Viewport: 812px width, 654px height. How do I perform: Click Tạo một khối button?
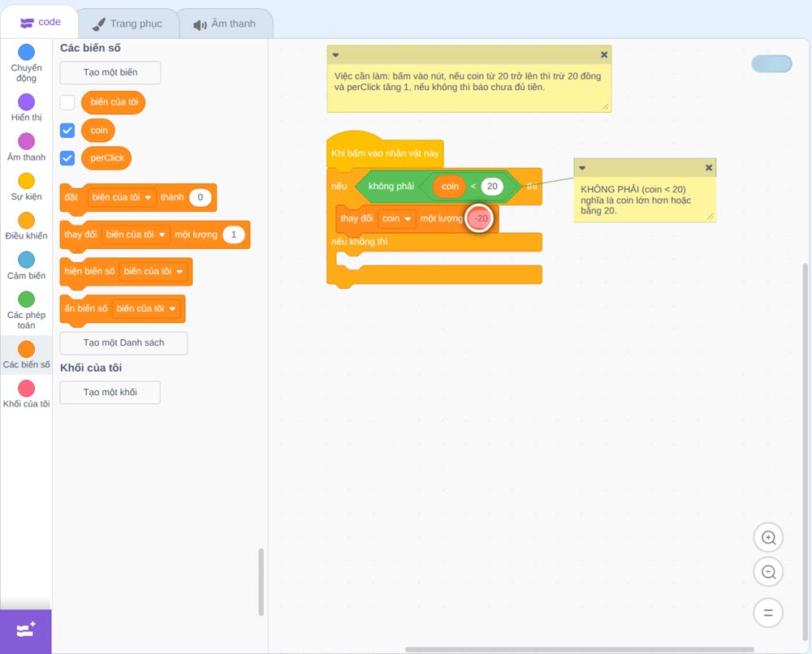coord(110,393)
